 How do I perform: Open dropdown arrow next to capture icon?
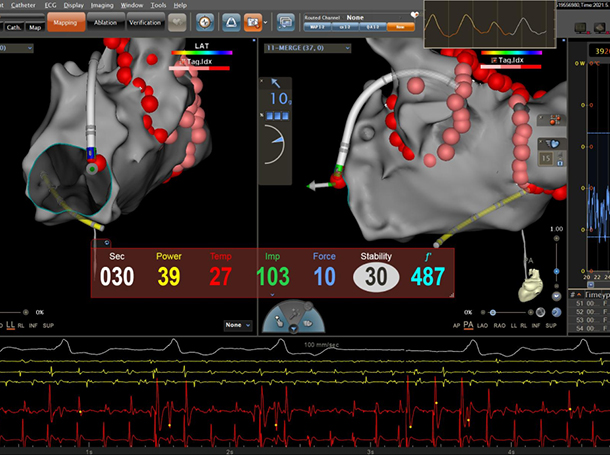click(x=265, y=20)
